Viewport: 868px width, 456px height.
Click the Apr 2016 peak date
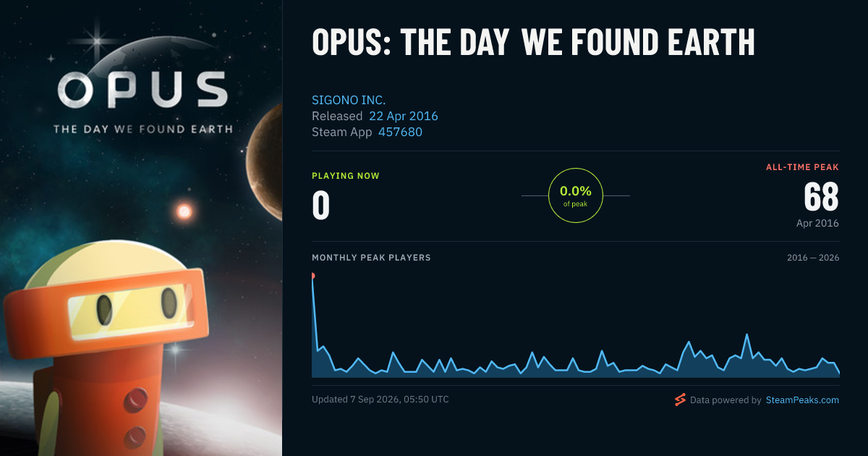tap(817, 223)
